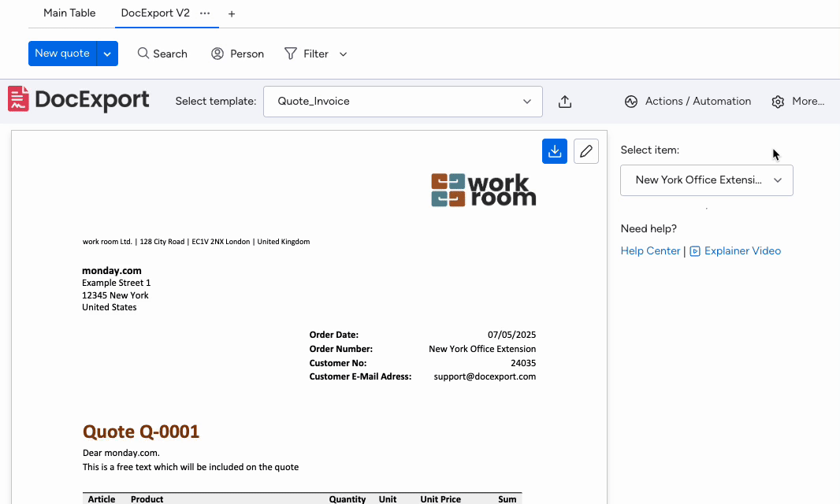Click the New quote button
Viewport: 840px width, 504px height.
tap(62, 54)
